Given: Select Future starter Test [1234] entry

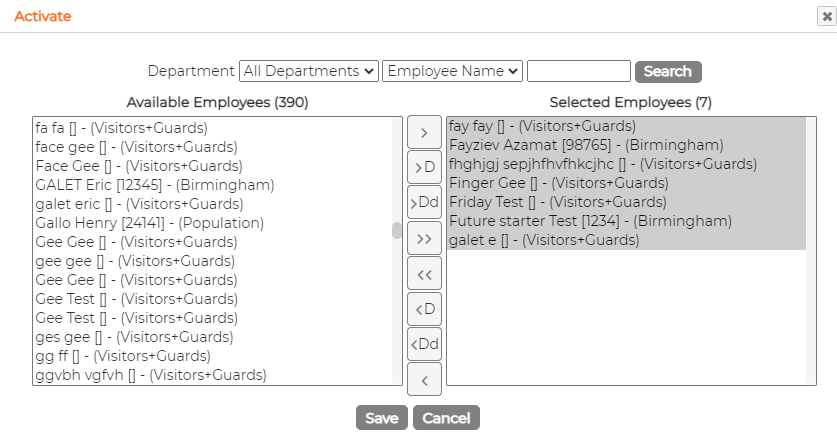Looking at the screenshot, I should [x=590, y=221].
